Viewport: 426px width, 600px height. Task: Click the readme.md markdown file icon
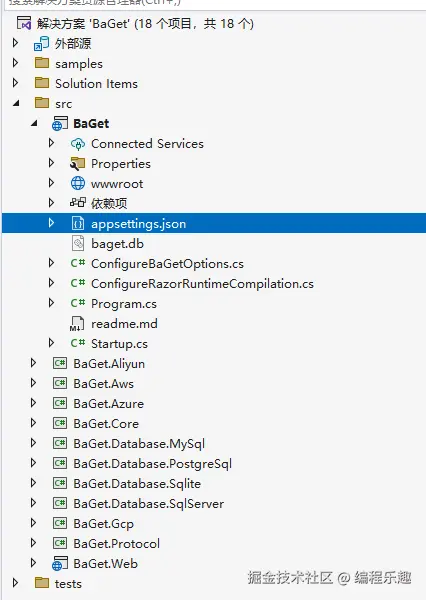coord(77,324)
